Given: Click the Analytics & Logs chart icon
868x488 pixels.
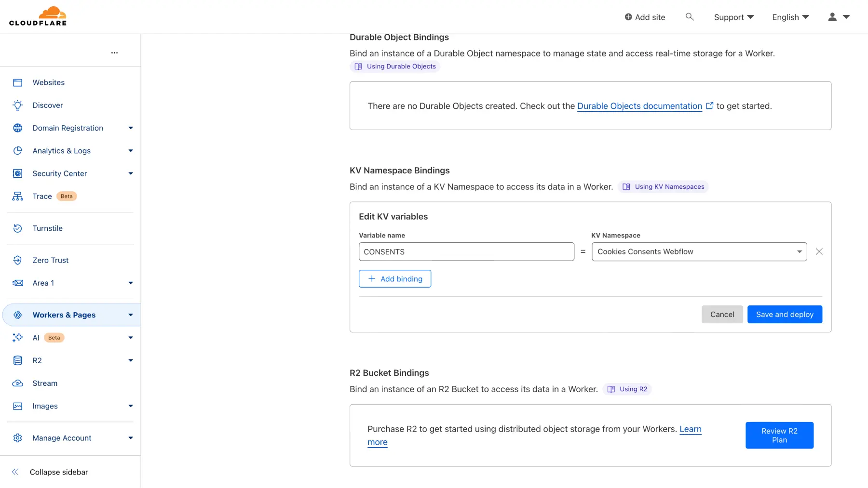Looking at the screenshot, I should point(18,150).
